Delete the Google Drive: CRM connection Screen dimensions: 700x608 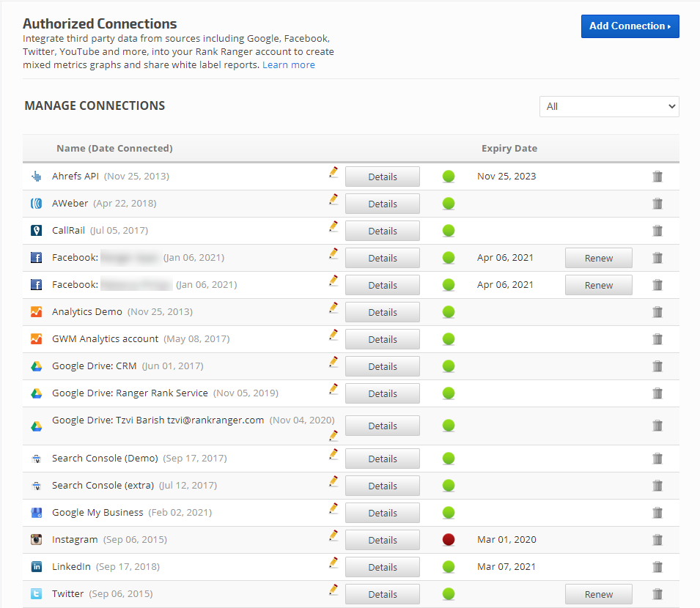657,366
